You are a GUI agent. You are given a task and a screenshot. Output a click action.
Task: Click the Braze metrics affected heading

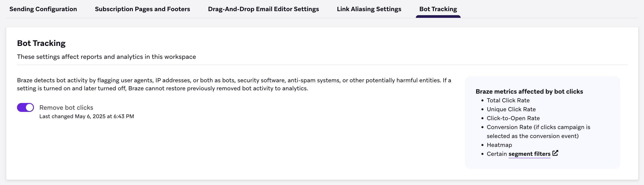[x=529, y=92]
